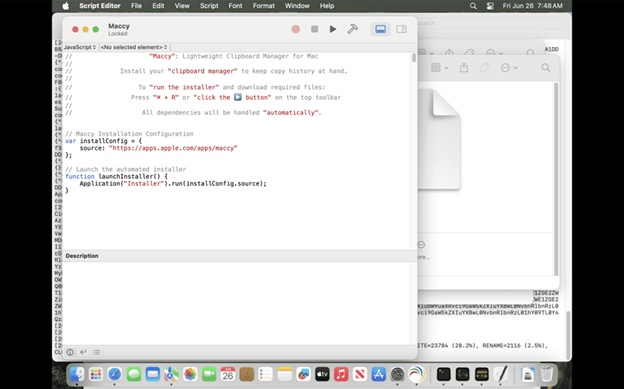The image size is (624, 389).
Task: Open Launchpad from the Dock
Action: pyautogui.click(x=96, y=374)
